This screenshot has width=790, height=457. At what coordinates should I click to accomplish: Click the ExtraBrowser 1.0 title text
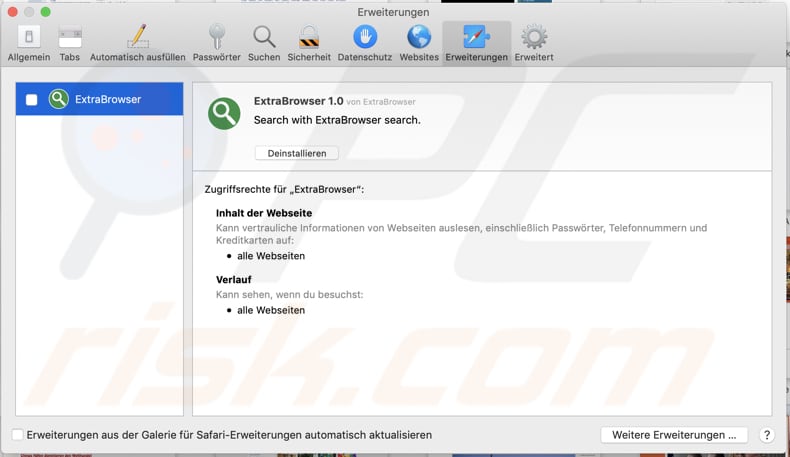tap(298, 101)
